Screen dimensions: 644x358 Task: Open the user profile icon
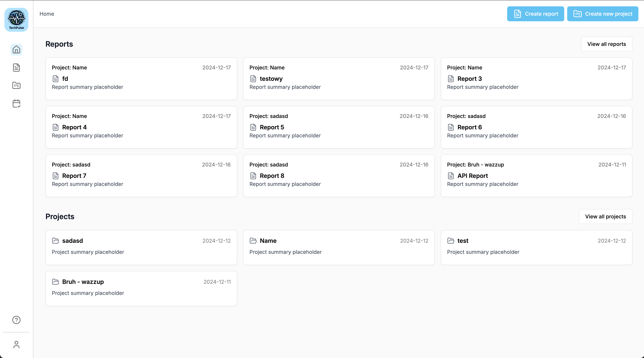(16, 345)
